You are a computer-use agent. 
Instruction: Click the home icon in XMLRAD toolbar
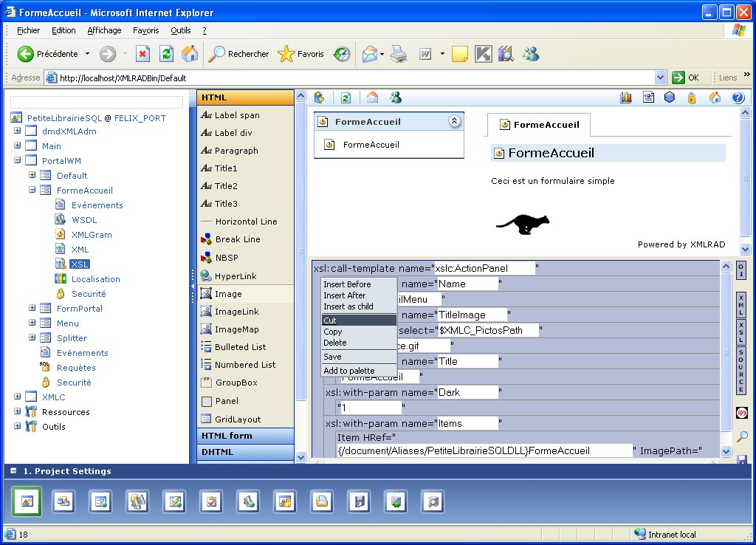pos(715,97)
